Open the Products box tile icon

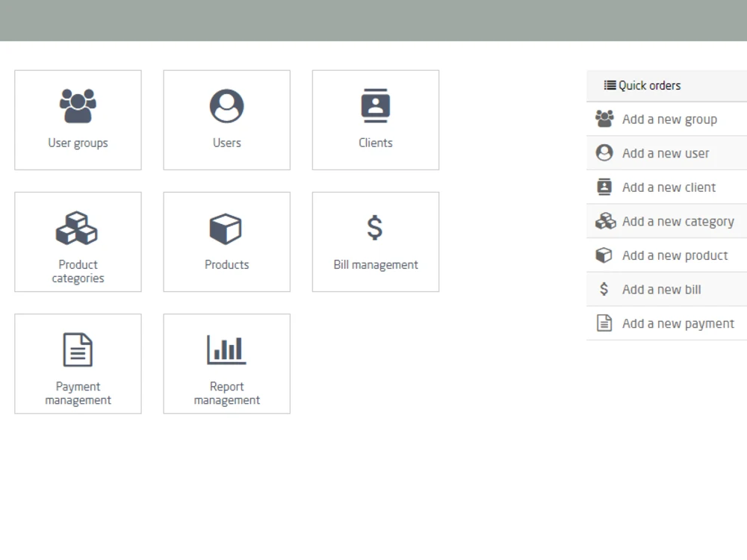point(226,228)
